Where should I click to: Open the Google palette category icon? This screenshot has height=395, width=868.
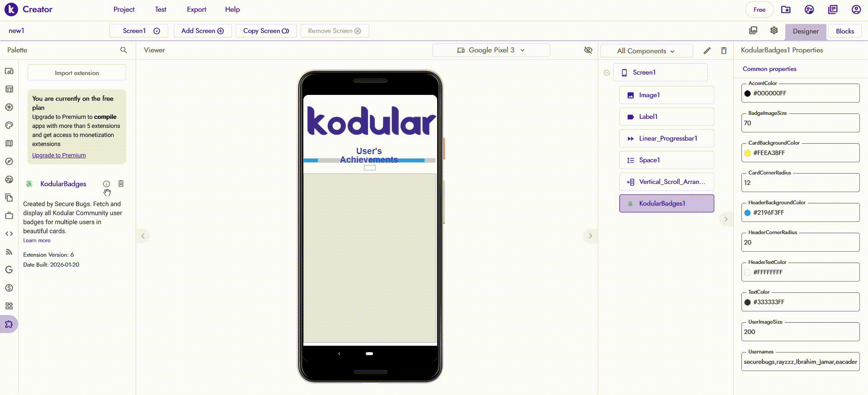9,270
